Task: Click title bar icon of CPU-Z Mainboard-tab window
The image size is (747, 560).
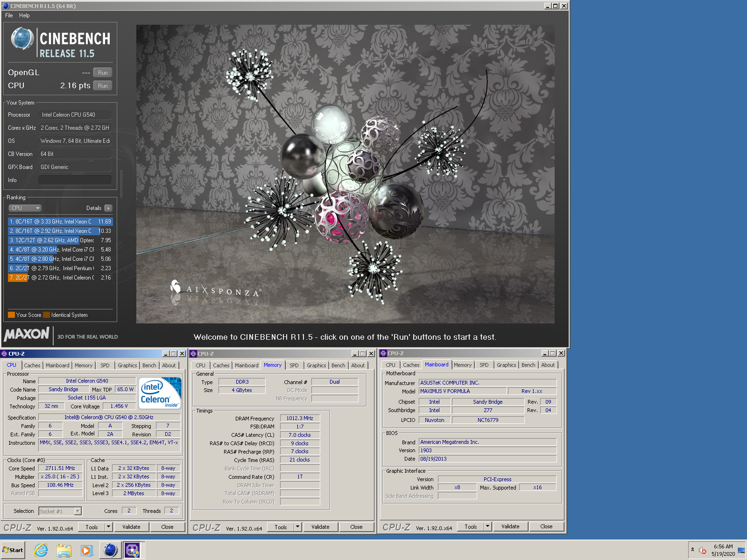Action: [383, 353]
